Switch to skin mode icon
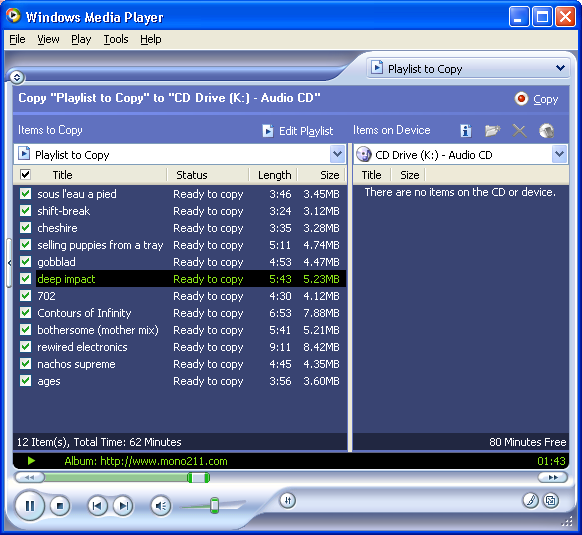Screen dimensions: 582x535 coord(551,500)
